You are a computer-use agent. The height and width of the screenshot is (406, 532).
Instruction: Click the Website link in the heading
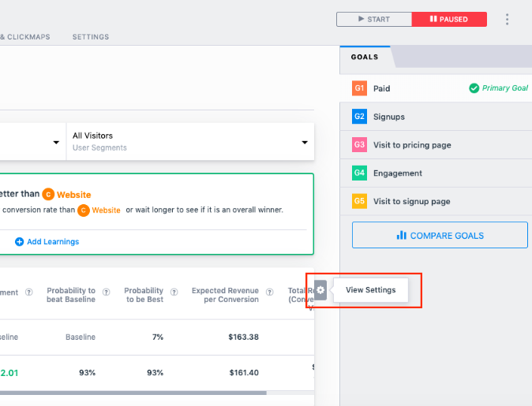74,195
